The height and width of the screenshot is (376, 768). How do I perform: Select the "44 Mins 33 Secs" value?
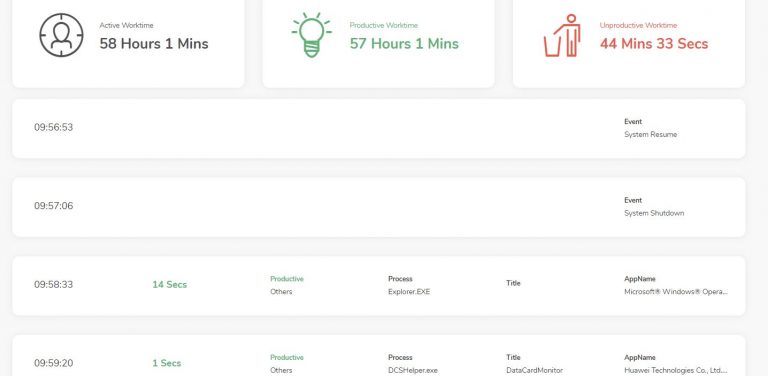click(x=654, y=44)
